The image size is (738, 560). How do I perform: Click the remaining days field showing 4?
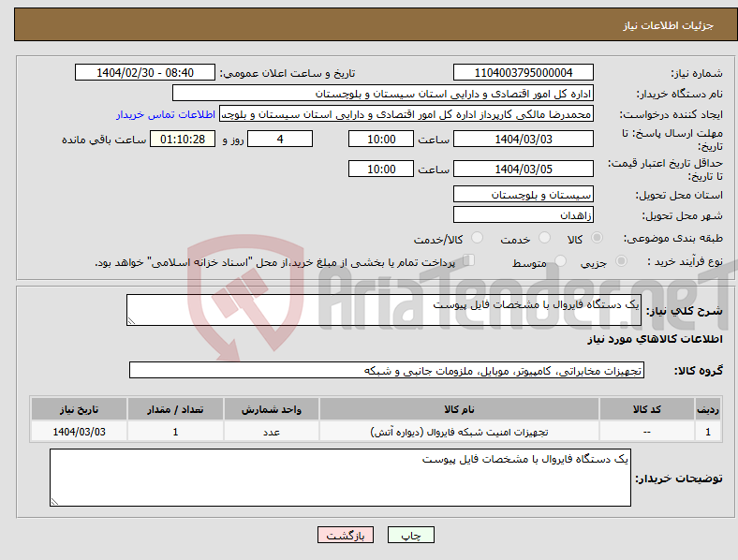tap(280, 139)
